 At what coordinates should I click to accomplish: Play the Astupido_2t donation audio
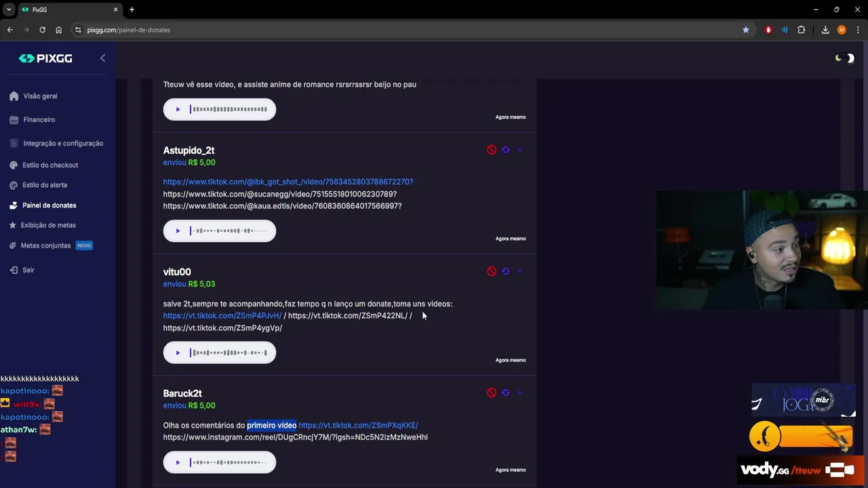(x=178, y=231)
